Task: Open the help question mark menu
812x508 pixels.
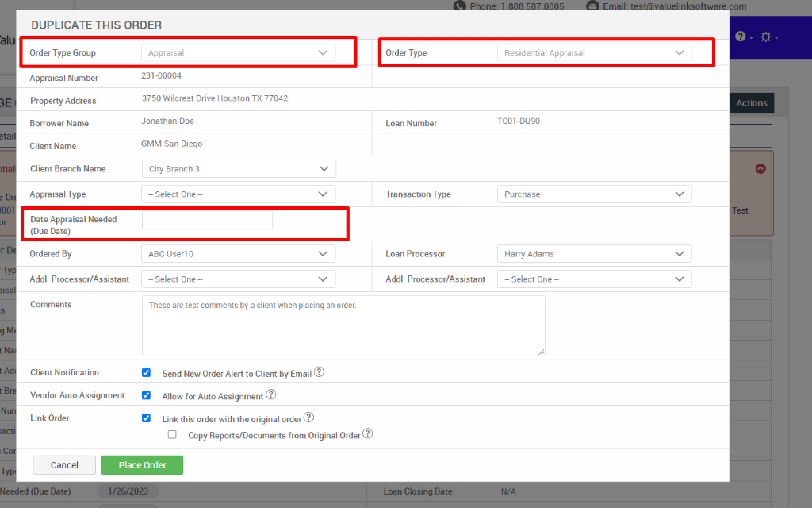Action: [x=744, y=37]
